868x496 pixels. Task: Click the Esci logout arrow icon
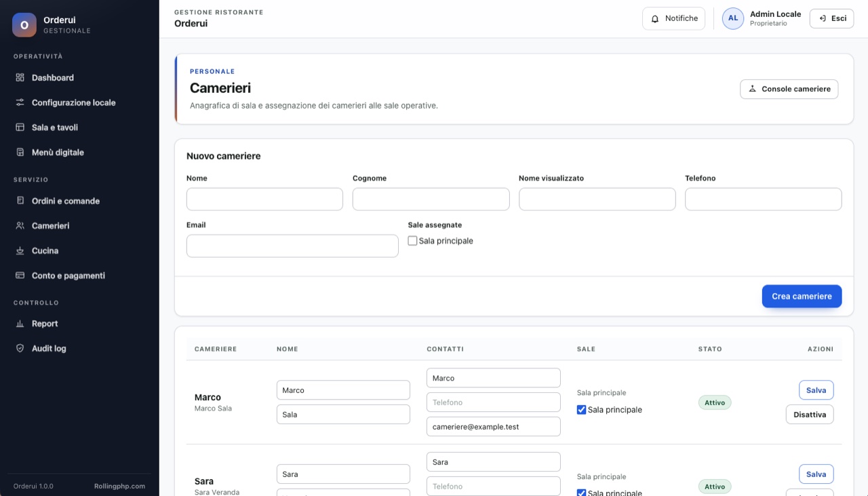[x=823, y=18]
